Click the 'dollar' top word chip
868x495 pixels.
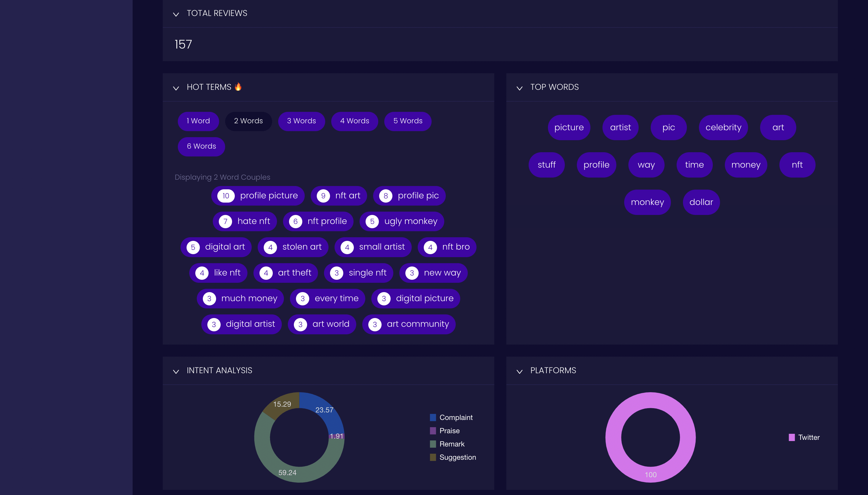pos(701,202)
